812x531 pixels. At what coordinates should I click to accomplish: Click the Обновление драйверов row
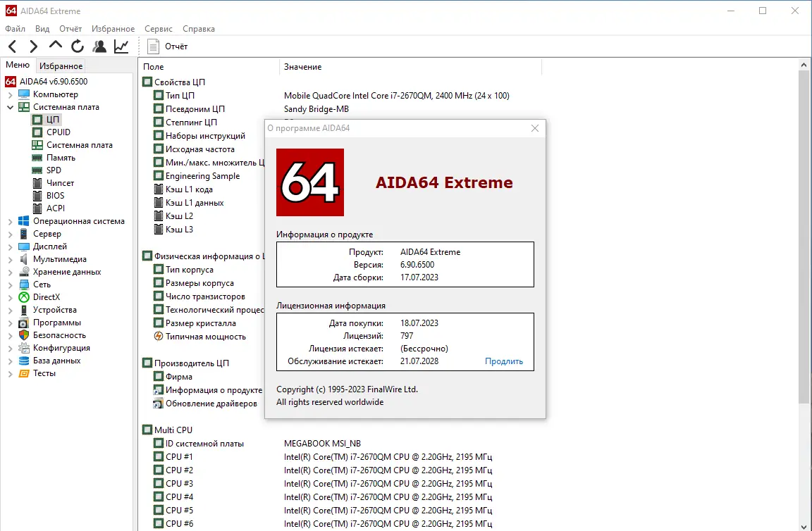[x=205, y=404]
